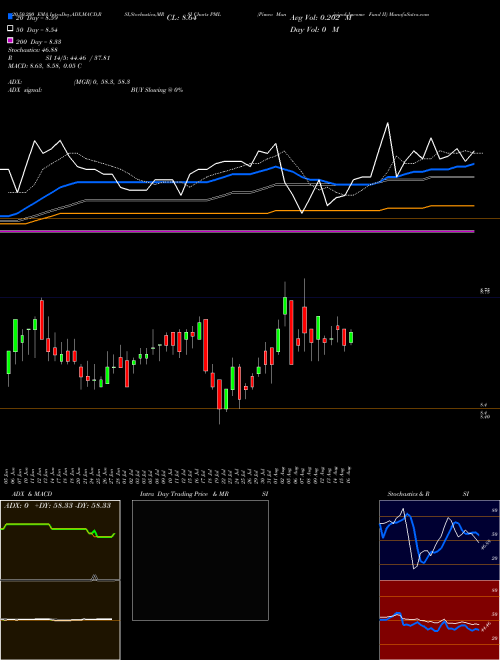The height and width of the screenshot is (660, 500).
Task: Click the 'BUY Slowing @ 0%' ADX signal
Action: (x=157, y=90)
